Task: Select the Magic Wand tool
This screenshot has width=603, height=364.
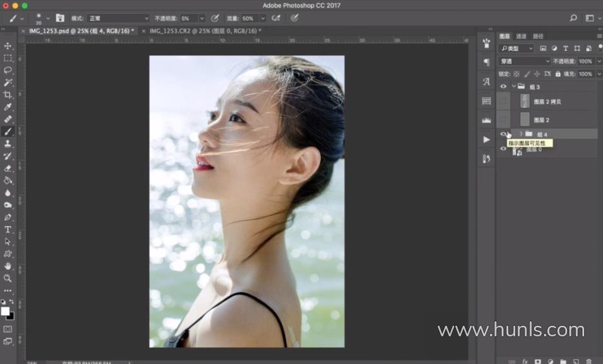Action: pyautogui.click(x=8, y=83)
